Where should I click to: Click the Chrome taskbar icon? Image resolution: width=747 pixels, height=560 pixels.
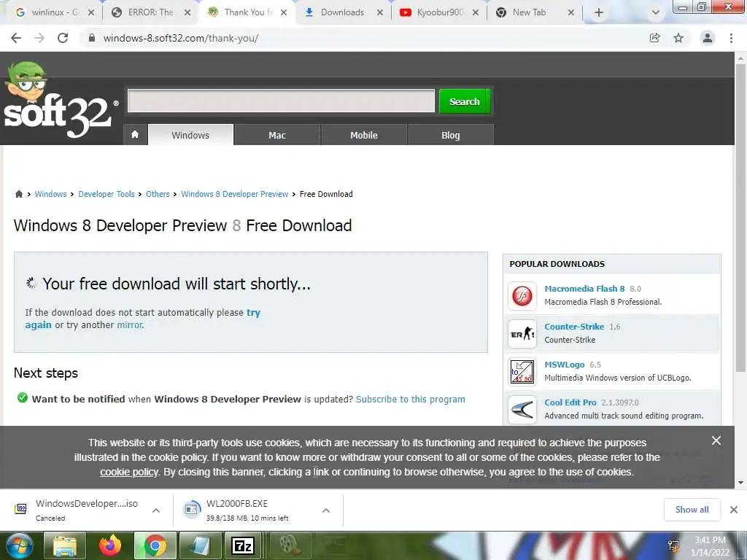click(155, 545)
